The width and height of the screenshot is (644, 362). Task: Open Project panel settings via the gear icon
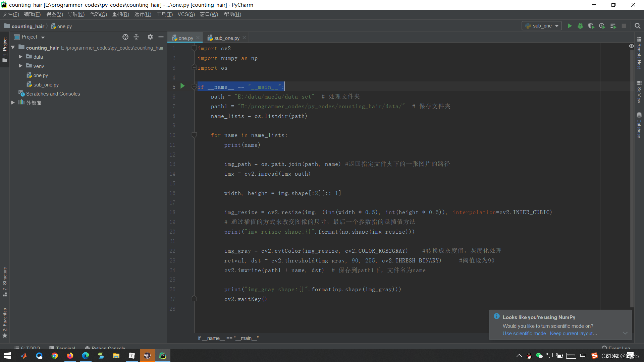click(150, 37)
